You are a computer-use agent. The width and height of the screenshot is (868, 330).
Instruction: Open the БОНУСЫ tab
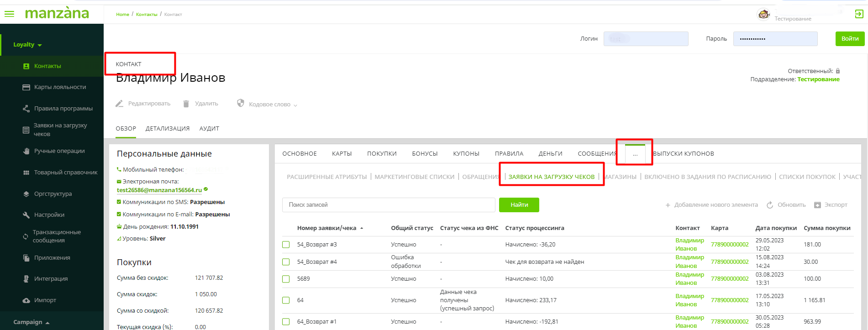pos(425,154)
